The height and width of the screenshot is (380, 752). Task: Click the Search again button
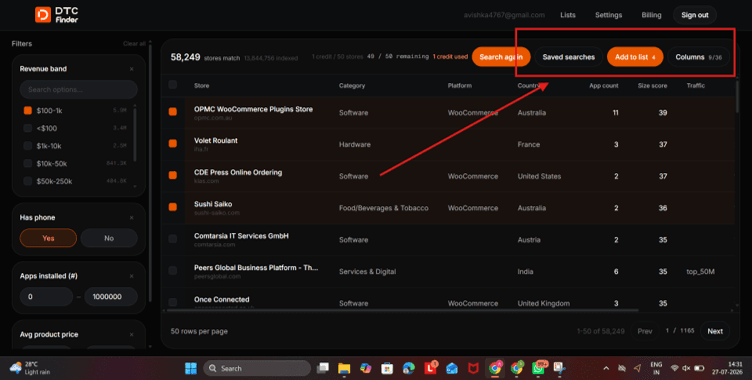[501, 57]
